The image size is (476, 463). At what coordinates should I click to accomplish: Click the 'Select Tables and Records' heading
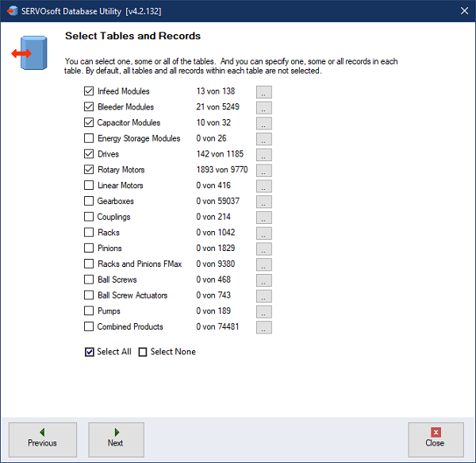point(132,36)
